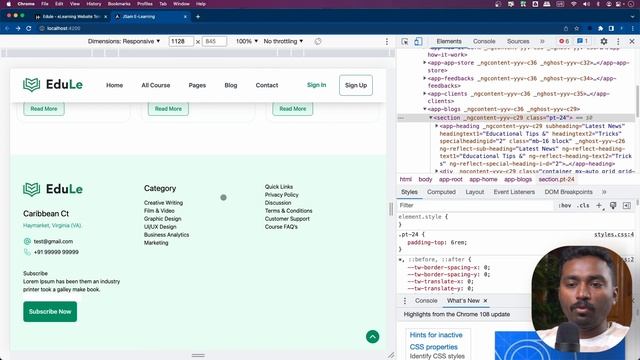This screenshot has width=640, height=360.
Task: Click the email icon beside test@gmail.com
Action: pyautogui.click(x=27, y=241)
